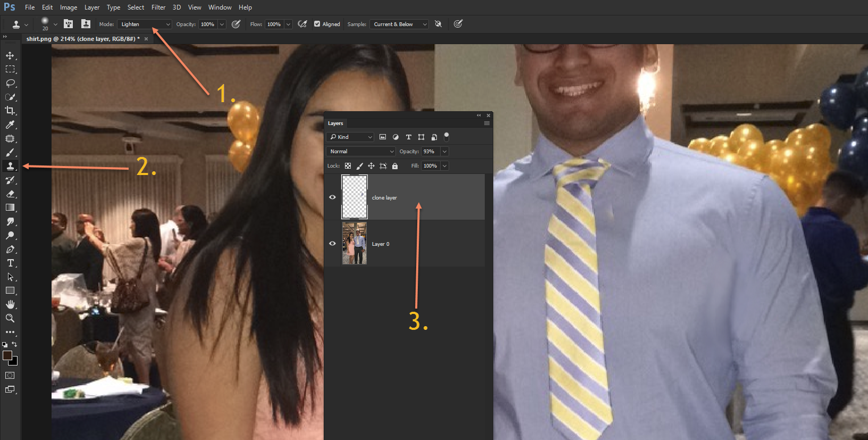Screen dimensions: 868x440
Task: Select the History Brush tool
Action: [x=10, y=180]
